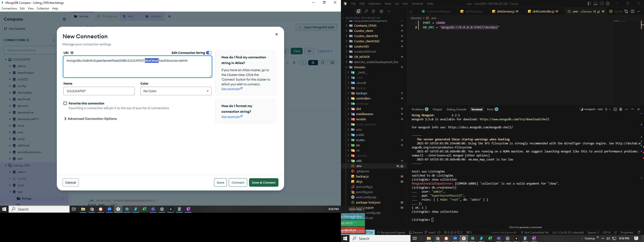Open Excel from the Windows taskbar

(144, 209)
